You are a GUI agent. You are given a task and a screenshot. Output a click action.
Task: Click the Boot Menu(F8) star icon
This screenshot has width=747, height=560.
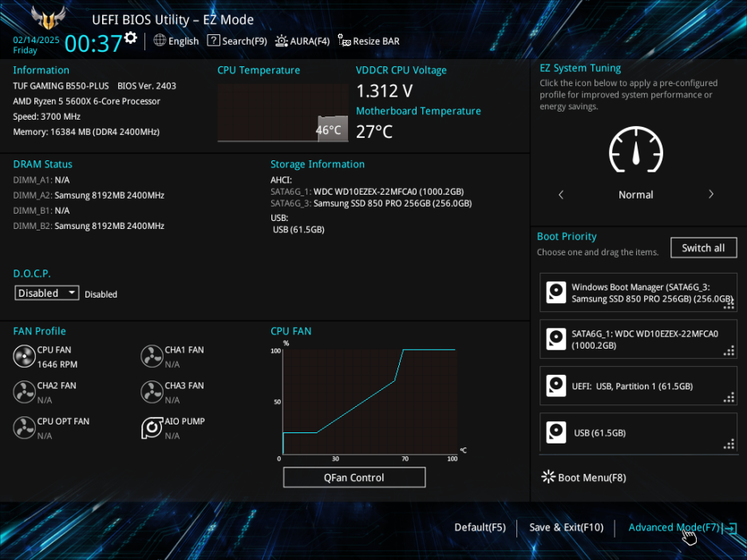(548, 477)
